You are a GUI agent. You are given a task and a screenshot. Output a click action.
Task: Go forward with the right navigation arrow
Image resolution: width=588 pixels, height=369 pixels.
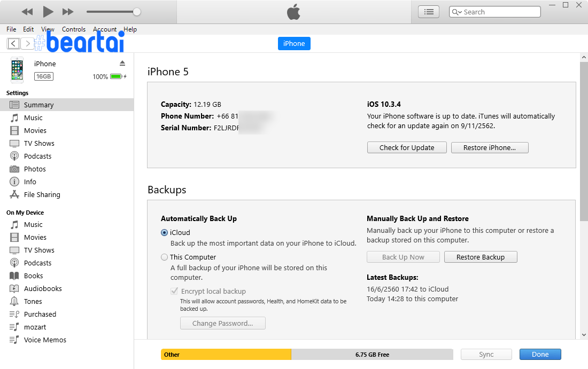(27, 43)
